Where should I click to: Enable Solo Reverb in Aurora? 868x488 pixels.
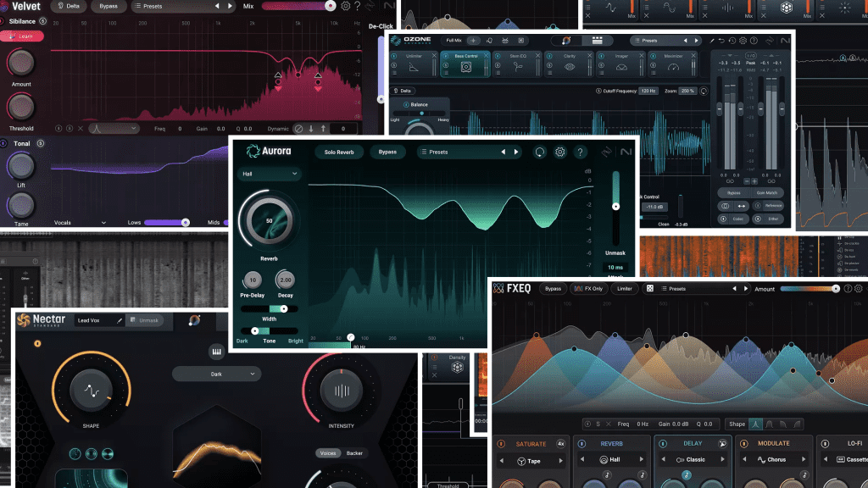[x=340, y=152]
